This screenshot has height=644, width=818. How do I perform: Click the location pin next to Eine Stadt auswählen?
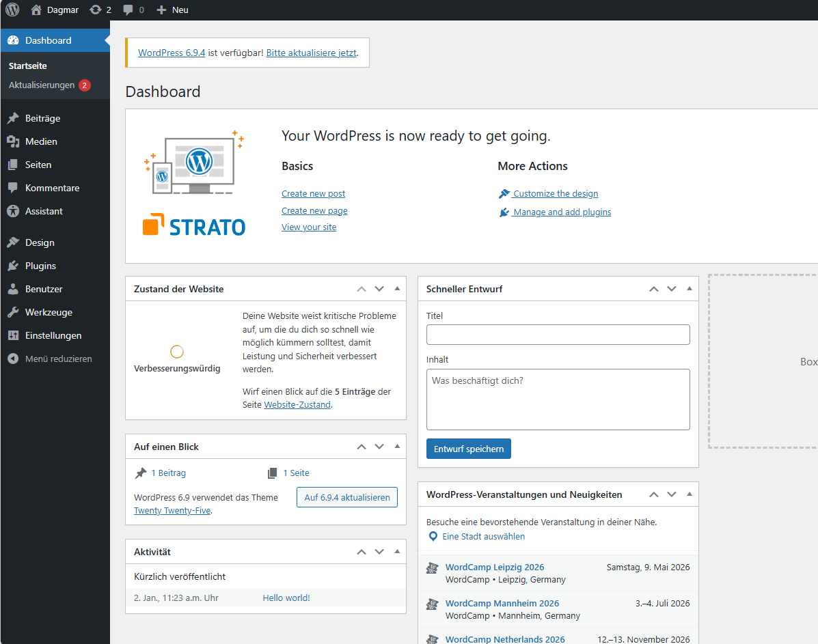point(433,536)
